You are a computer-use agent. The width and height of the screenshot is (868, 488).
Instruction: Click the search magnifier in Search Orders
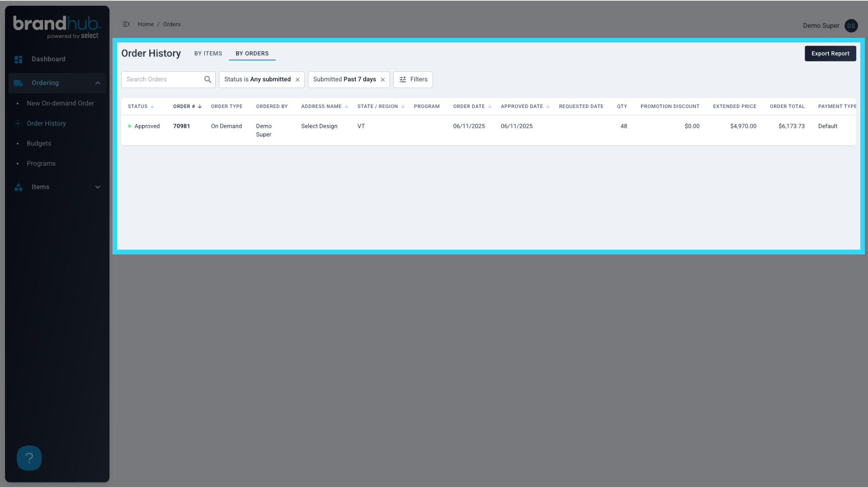[x=208, y=79]
